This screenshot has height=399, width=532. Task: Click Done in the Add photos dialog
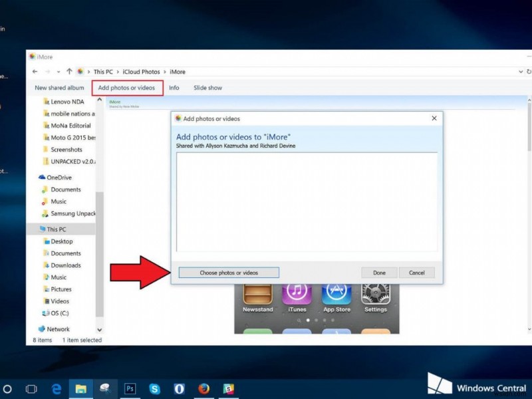[379, 273]
